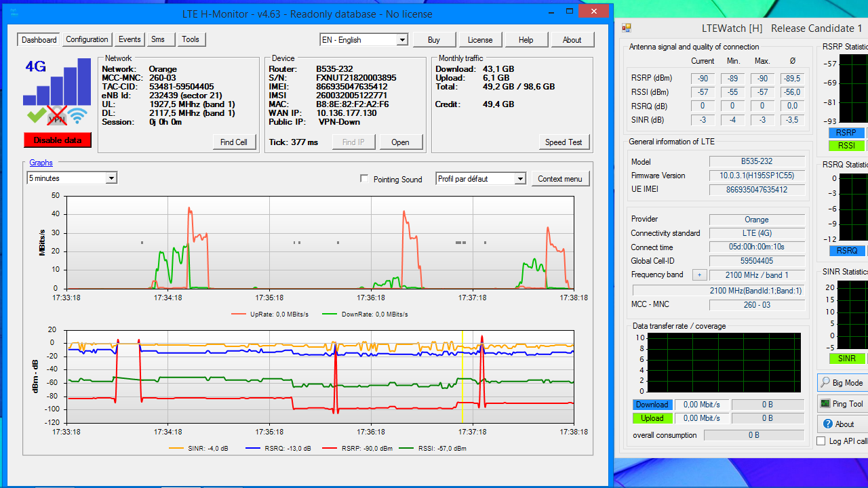Click the blue Wi-Fi status icon
This screenshot has width=868, height=488.
coord(79,116)
